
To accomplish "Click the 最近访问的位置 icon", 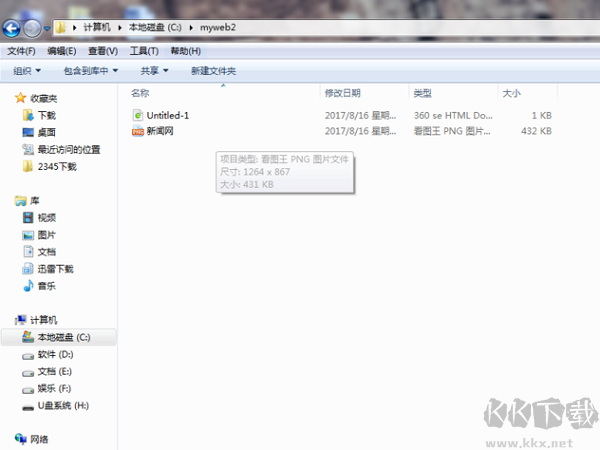I will point(28,149).
